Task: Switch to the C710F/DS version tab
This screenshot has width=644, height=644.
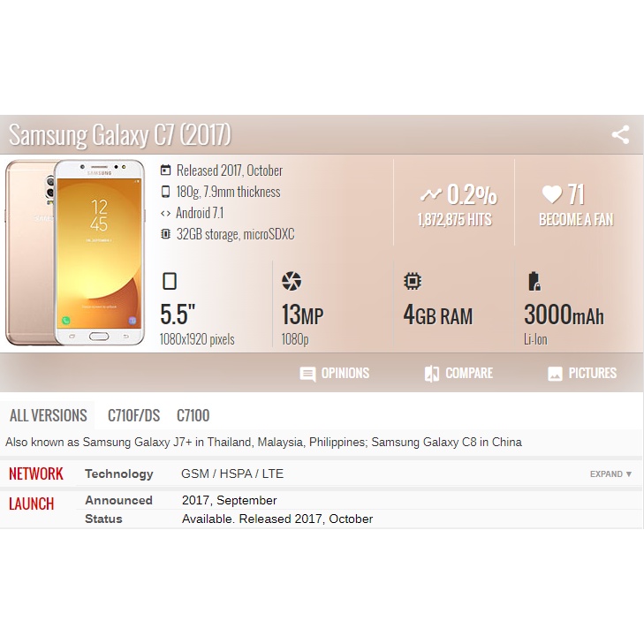Action: [x=134, y=416]
